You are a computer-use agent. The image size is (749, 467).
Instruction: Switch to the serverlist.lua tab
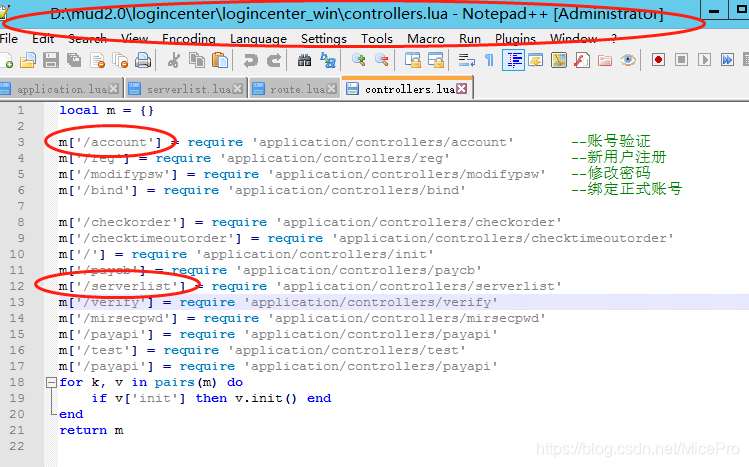pos(186,89)
